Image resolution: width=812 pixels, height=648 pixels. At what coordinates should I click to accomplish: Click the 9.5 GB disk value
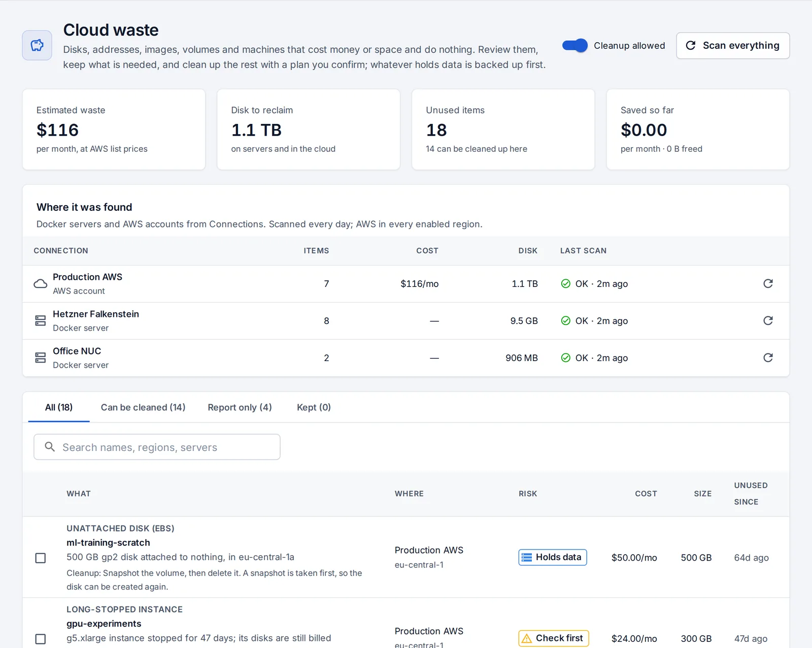pos(524,321)
